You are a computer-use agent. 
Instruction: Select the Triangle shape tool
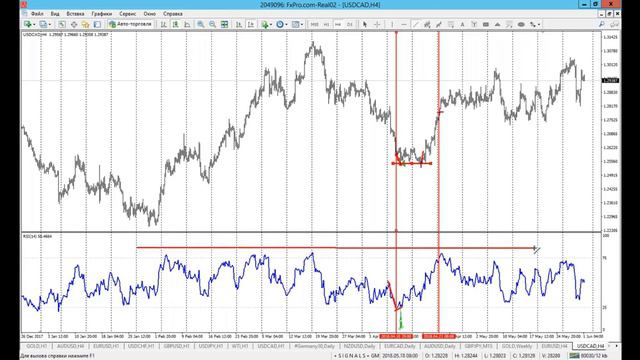[498, 24]
